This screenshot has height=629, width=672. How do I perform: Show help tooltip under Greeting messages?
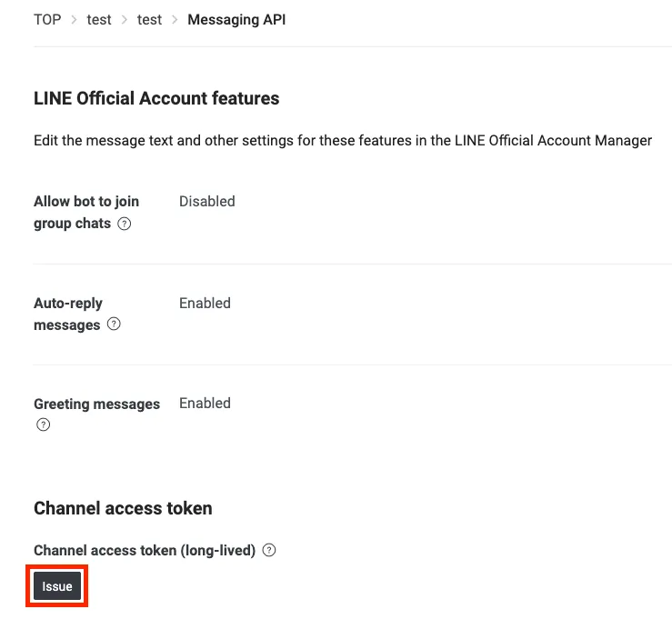point(43,424)
